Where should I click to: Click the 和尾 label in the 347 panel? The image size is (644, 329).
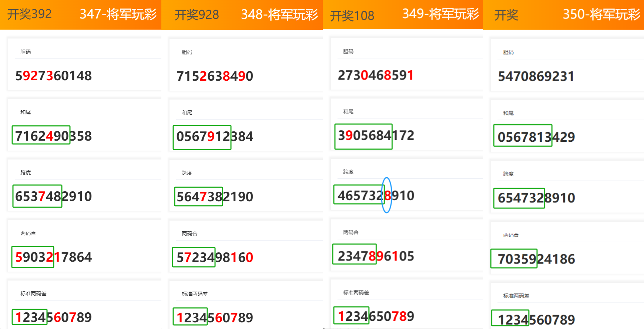click(x=26, y=112)
